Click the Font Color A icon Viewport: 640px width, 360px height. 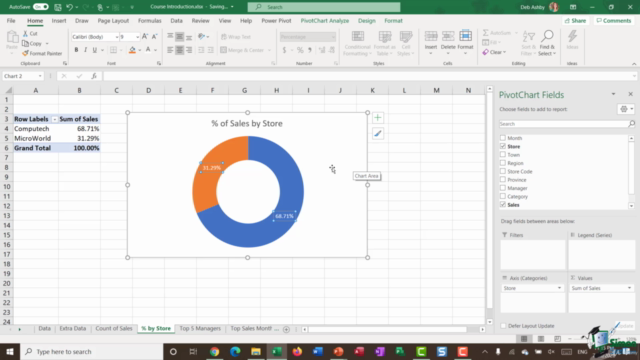point(148,50)
